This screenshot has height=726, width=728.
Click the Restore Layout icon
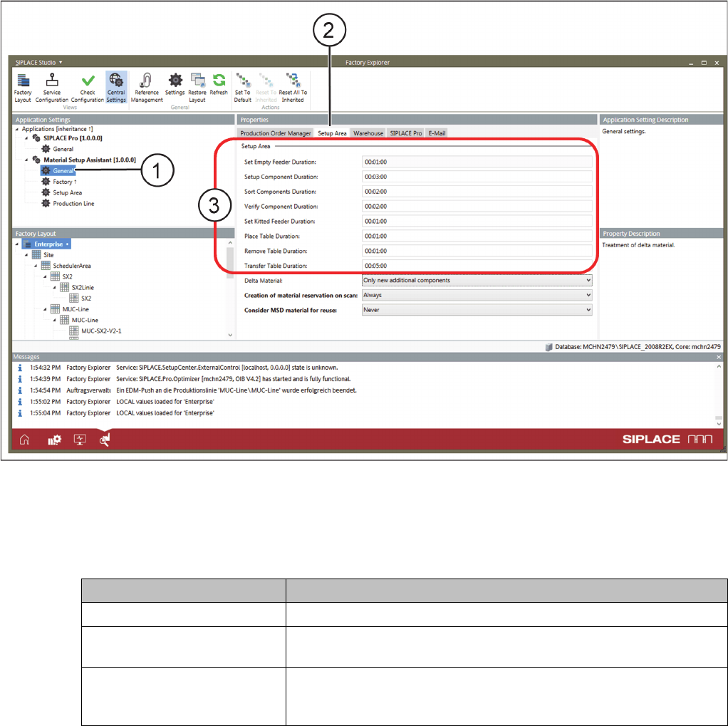[197, 82]
